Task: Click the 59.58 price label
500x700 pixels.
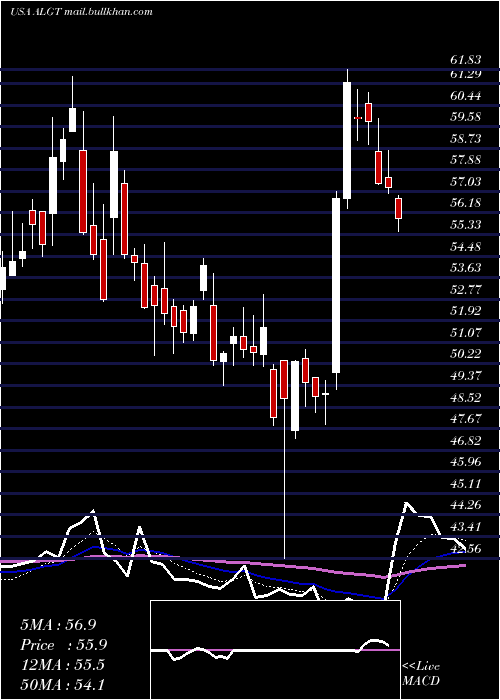Action: pyautogui.click(x=466, y=117)
